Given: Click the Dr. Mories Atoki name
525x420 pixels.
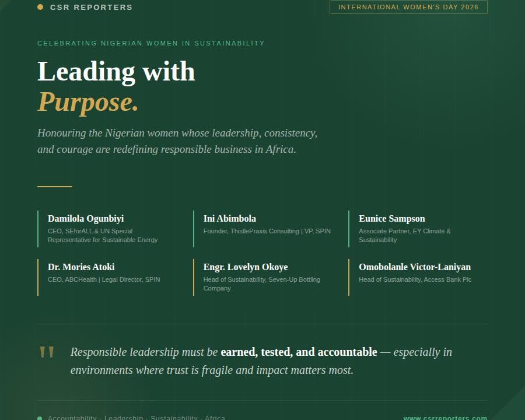Looking at the screenshot, I should (81, 267).
